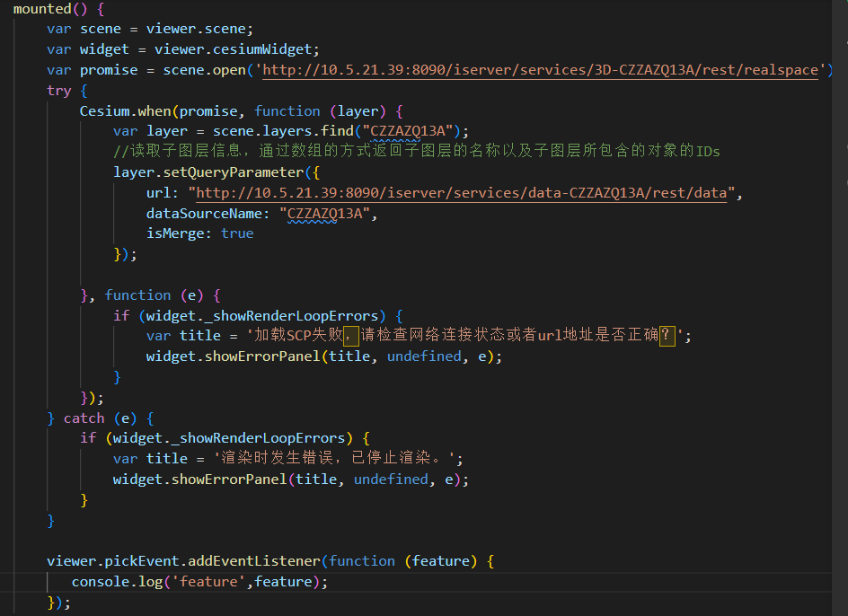848x616 pixels.
Task: Click the true value of isMerge
Action: tap(237, 233)
